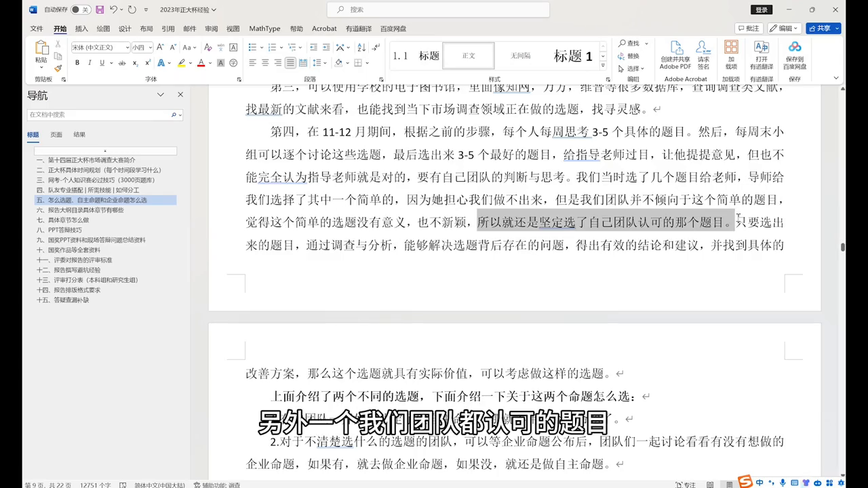Viewport: 868px width, 488px height.
Task: Click the Clear Formatting icon
Action: pos(208,47)
